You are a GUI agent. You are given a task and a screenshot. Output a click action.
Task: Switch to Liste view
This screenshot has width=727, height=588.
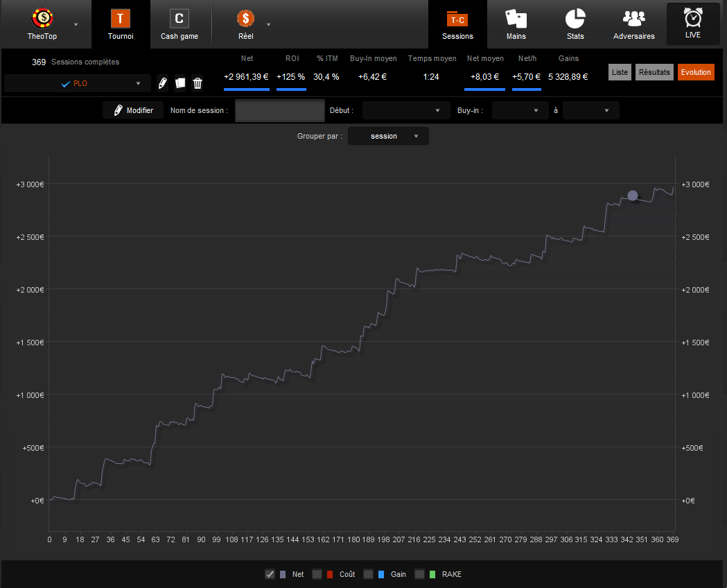point(620,72)
